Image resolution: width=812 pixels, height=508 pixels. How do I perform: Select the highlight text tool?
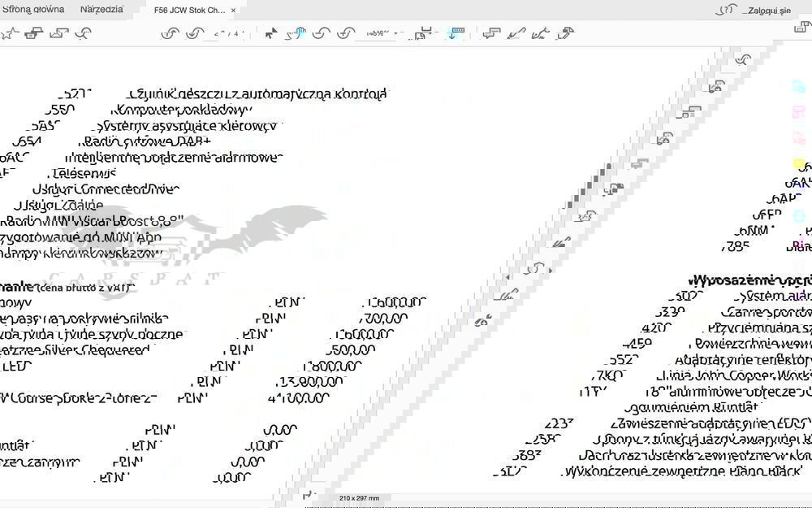pyautogui.click(x=515, y=33)
